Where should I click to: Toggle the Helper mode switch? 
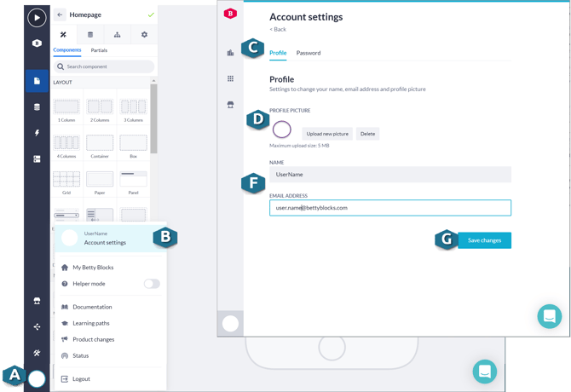pyautogui.click(x=152, y=284)
